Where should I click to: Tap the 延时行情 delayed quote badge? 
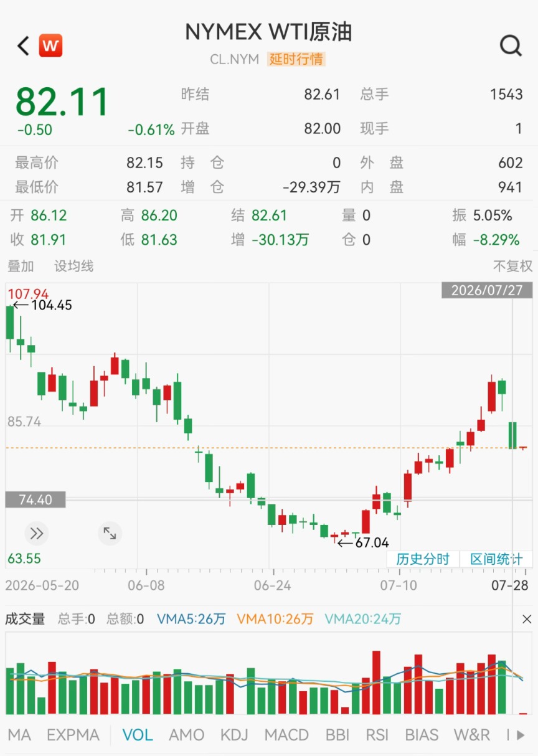click(x=296, y=59)
